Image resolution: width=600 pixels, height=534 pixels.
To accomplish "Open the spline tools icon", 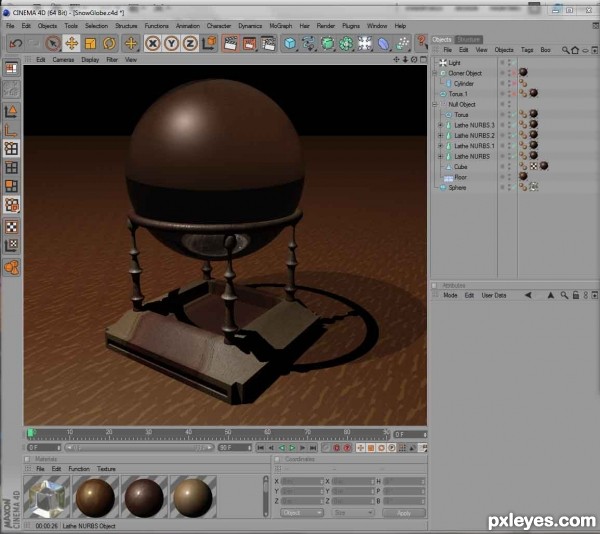I will (x=308, y=43).
